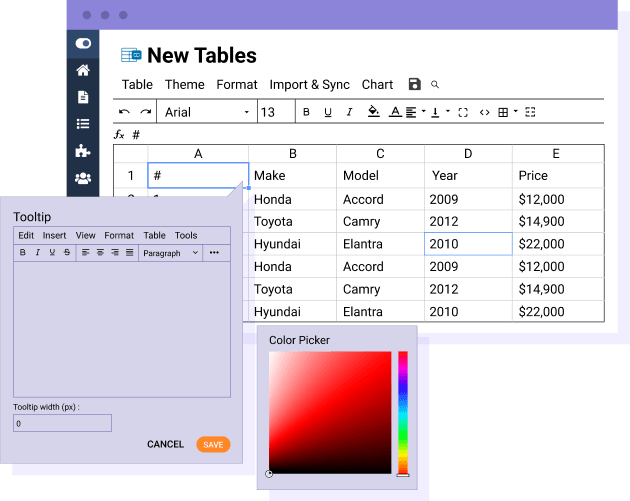The width and height of the screenshot is (630, 501).
Task: Open the Import & Sync menu
Action: click(309, 85)
